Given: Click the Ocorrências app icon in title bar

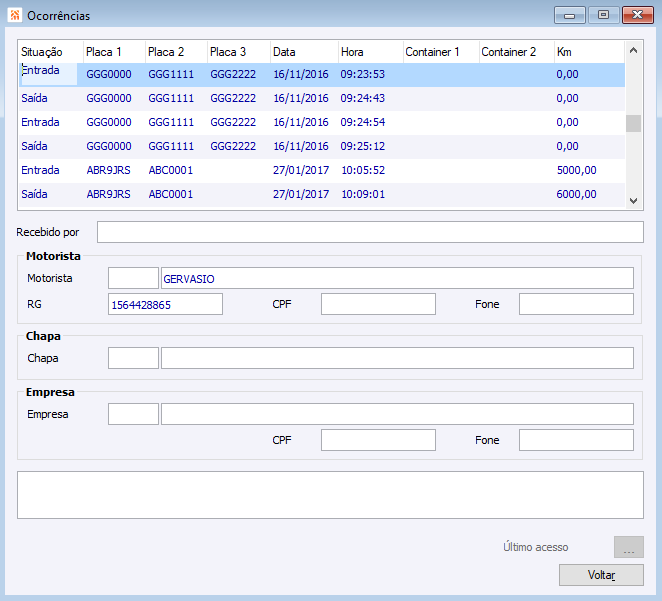Looking at the screenshot, I should [x=13, y=16].
